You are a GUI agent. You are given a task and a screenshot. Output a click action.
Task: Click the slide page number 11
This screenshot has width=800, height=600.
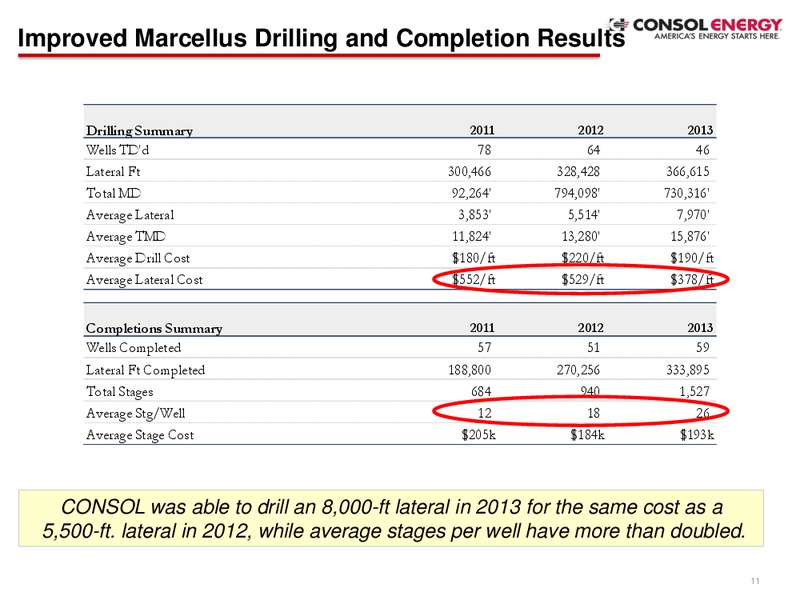point(755,581)
